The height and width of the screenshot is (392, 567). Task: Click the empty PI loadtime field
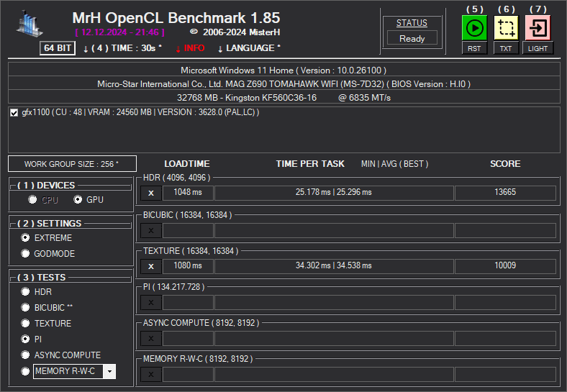point(188,302)
